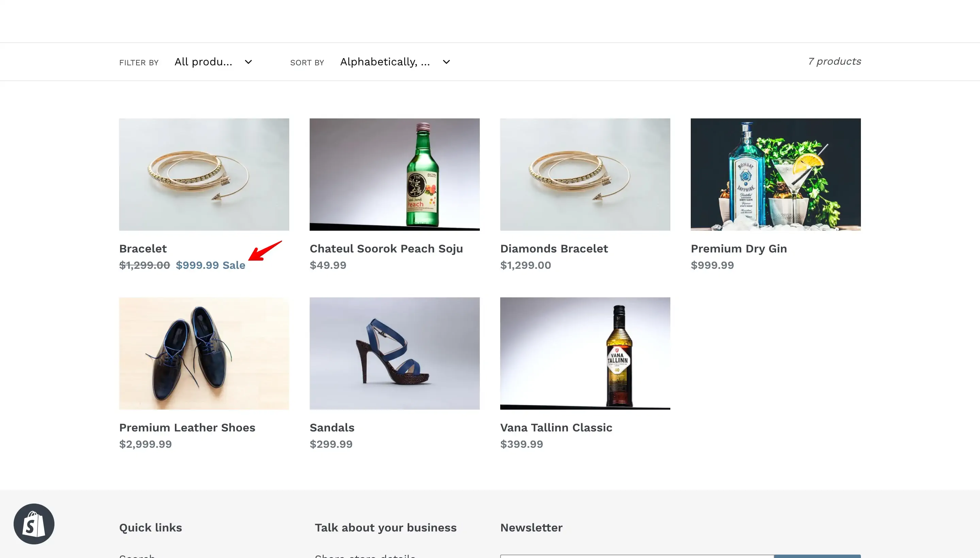Screen dimensions: 980x558
Task: Click the Quick links footer heading
Action: click(150, 528)
